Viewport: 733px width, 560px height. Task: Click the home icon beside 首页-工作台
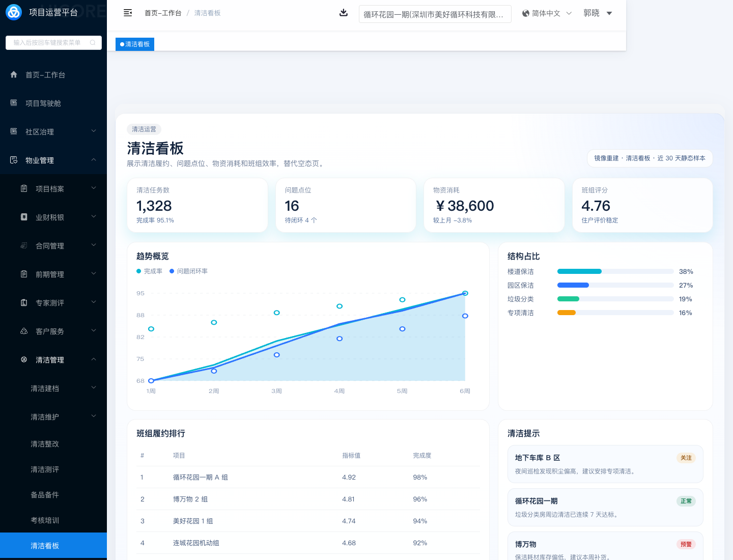(14, 74)
